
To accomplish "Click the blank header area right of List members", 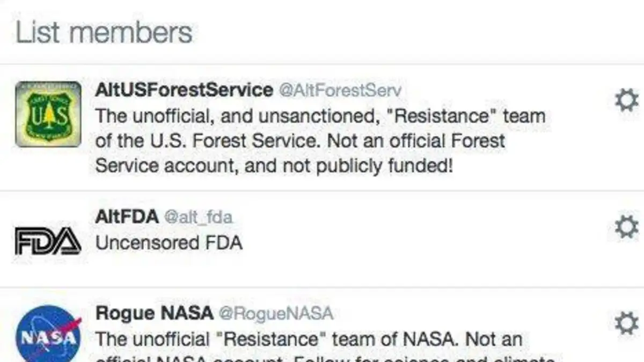I will (x=419, y=32).
